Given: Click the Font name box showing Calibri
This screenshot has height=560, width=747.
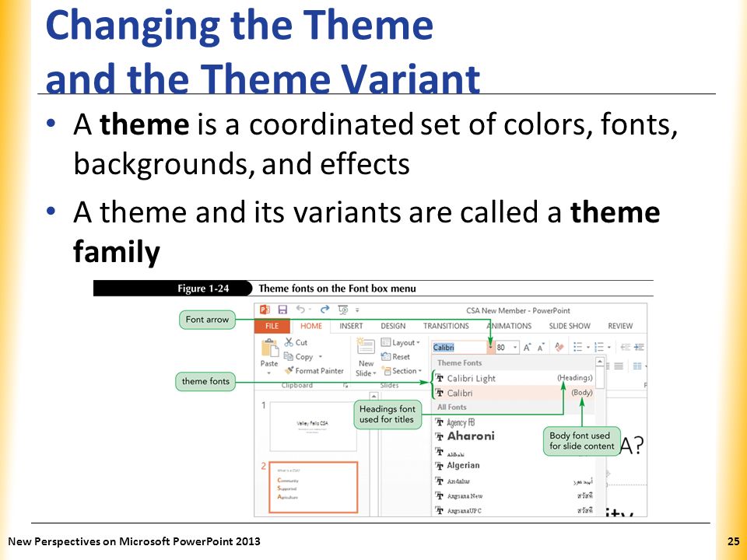Looking at the screenshot, I should point(459,348).
